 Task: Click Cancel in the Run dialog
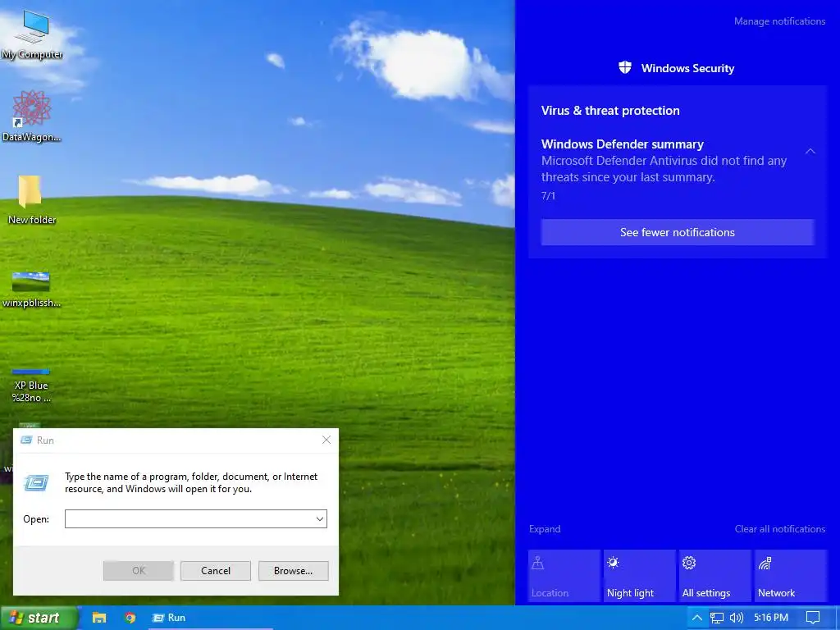[x=216, y=571]
